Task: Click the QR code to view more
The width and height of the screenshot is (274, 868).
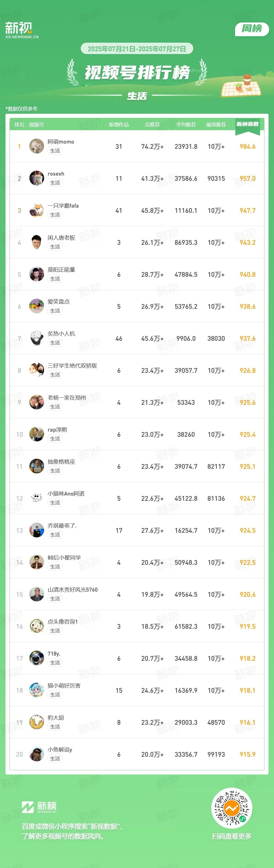Action: coord(232,808)
